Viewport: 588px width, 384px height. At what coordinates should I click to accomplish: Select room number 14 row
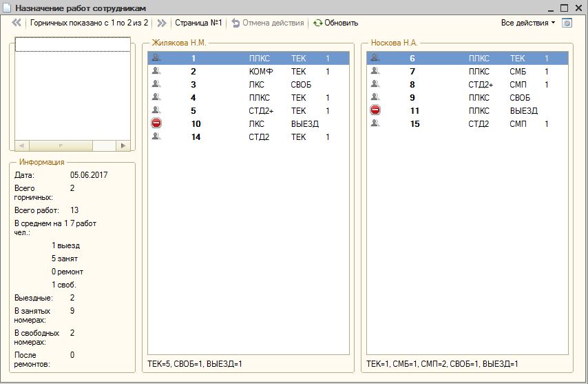click(x=249, y=137)
